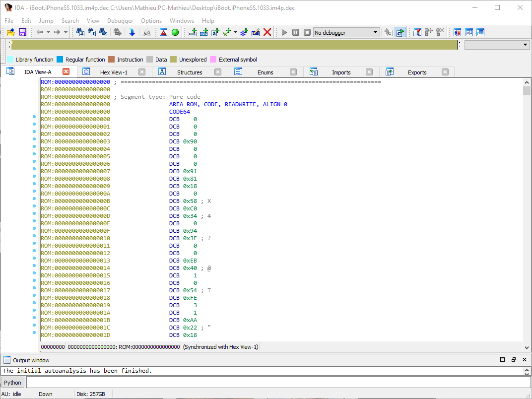Click the add CODE toolbar icon
This screenshot has height=399, width=532.
coord(193,32)
